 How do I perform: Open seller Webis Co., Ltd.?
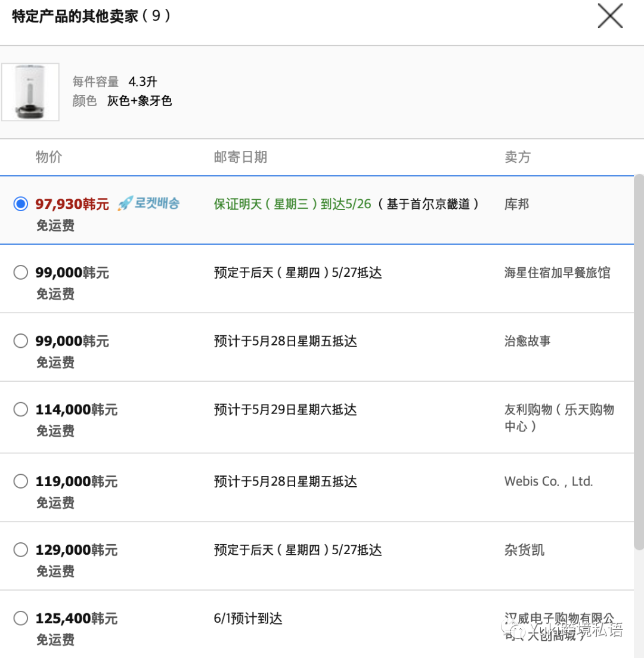[x=548, y=481]
